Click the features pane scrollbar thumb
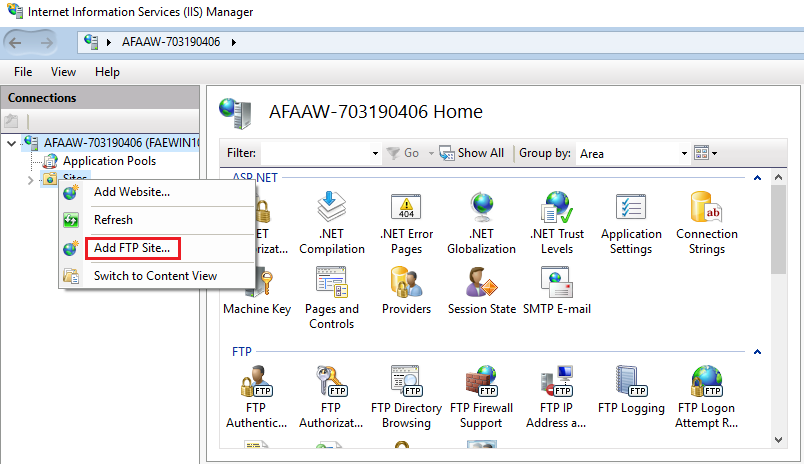Viewport: 804px width, 464px height. point(778,230)
